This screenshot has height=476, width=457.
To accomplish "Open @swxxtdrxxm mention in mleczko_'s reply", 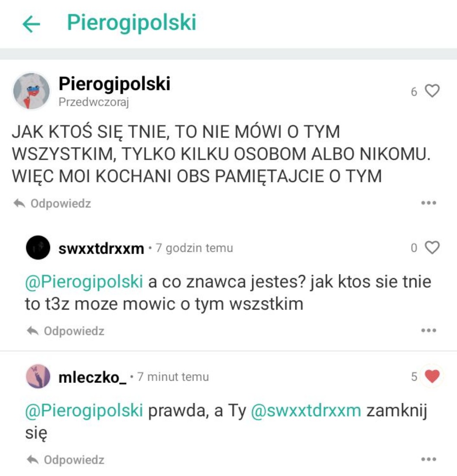I will [306, 410].
